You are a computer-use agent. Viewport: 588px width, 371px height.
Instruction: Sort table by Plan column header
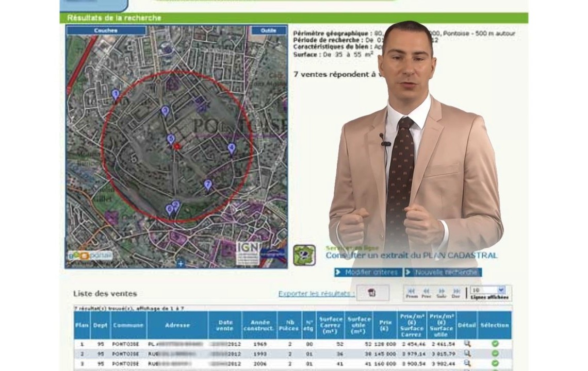click(81, 325)
